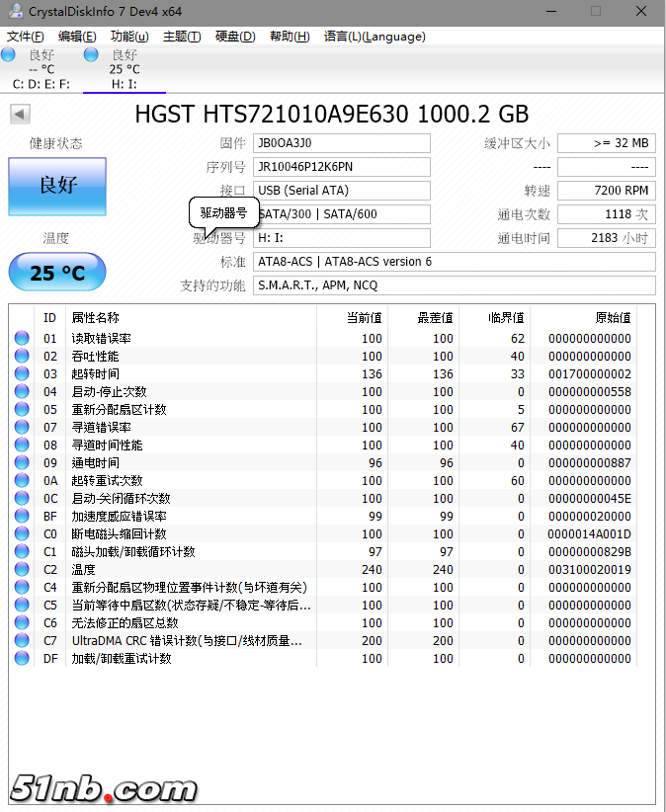The height and width of the screenshot is (812, 666).
Task: Switch to the H: I: disk tab
Action: tap(124, 84)
